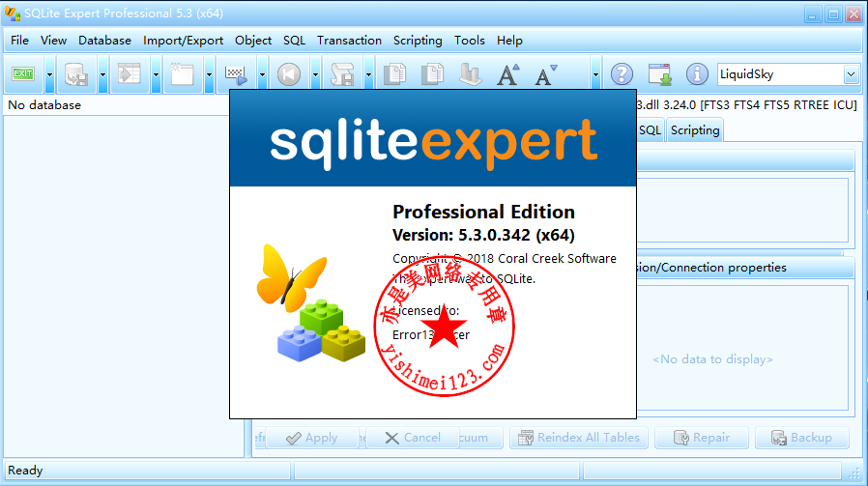Screen dimensions: 868x486
Task: Click the SQLite Expert title bar app icon
Action: pos(13,14)
